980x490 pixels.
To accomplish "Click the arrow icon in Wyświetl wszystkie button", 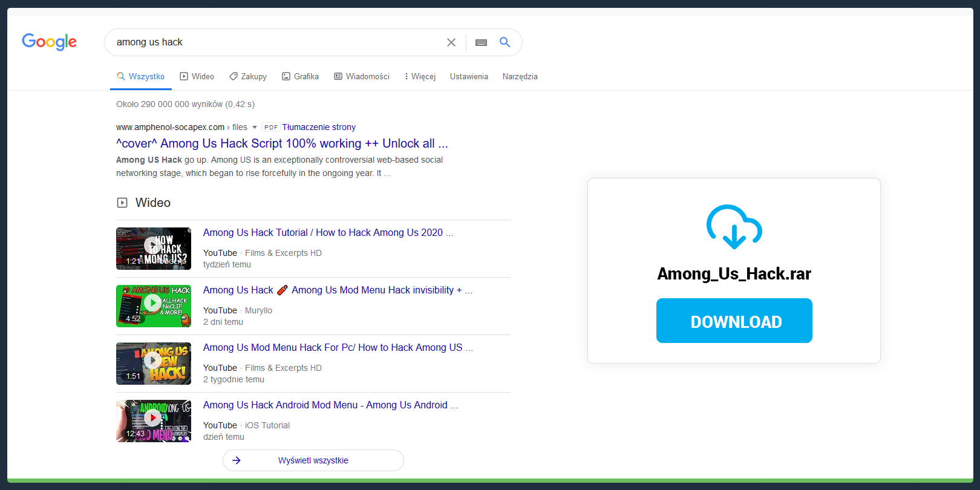I will 237,460.
